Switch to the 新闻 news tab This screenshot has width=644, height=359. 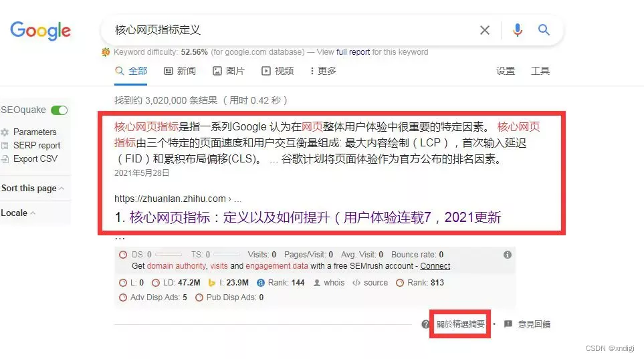180,71
